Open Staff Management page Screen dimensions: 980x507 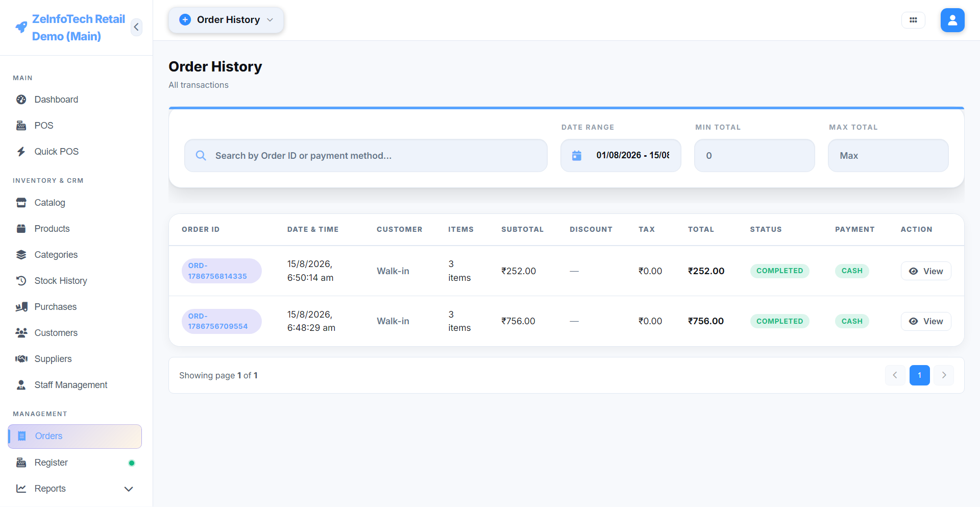(x=75, y=385)
